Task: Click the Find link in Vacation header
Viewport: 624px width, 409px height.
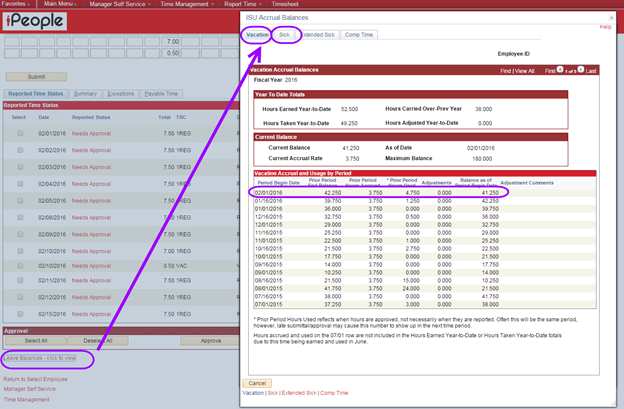Action: [505, 71]
